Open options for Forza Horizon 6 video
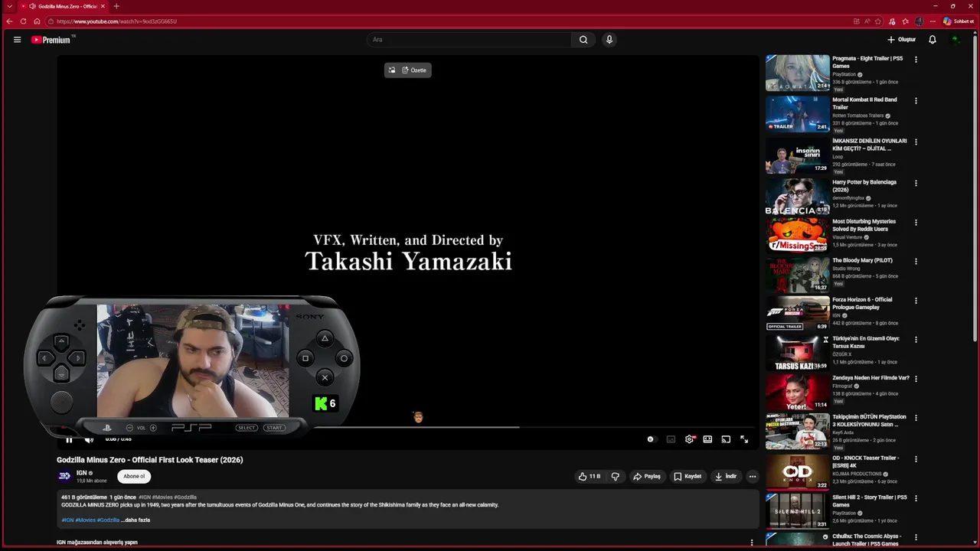Screen dimensions: 980x551 pos(916,301)
